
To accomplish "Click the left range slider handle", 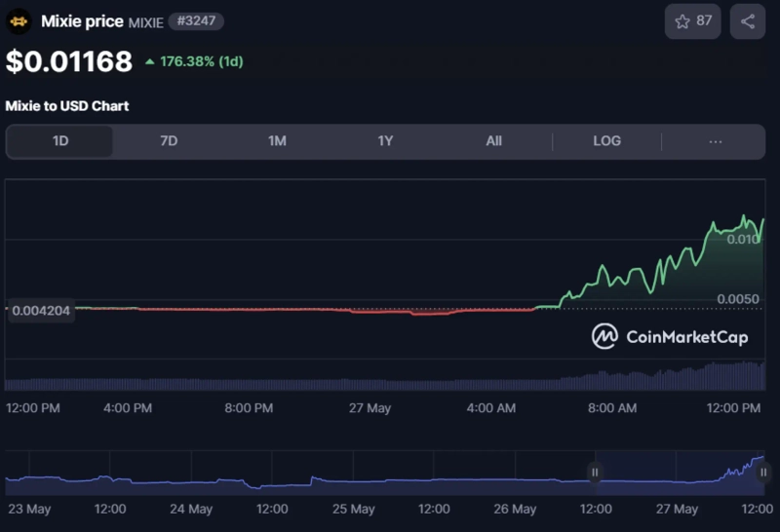I will pyautogui.click(x=595, y=473).
